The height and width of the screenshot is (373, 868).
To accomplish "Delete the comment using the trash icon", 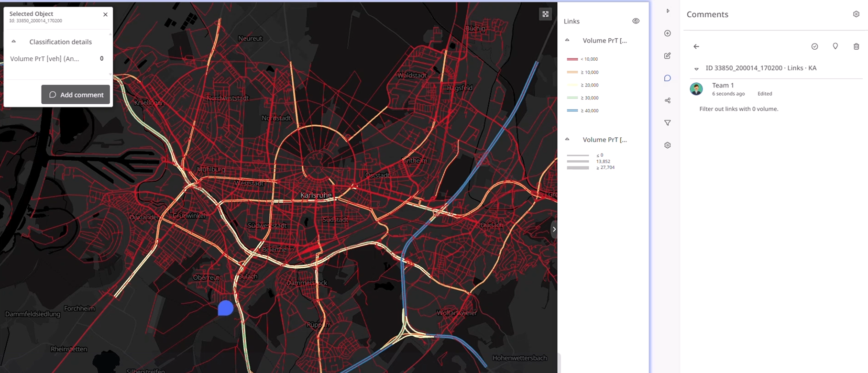I will [856, 46].
